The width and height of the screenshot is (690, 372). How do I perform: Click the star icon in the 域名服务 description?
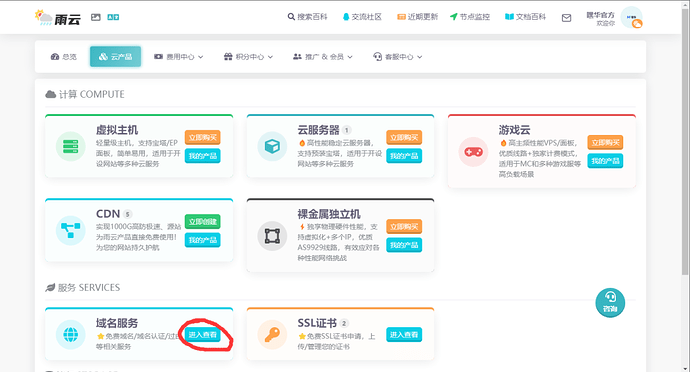tap(100, 336)
